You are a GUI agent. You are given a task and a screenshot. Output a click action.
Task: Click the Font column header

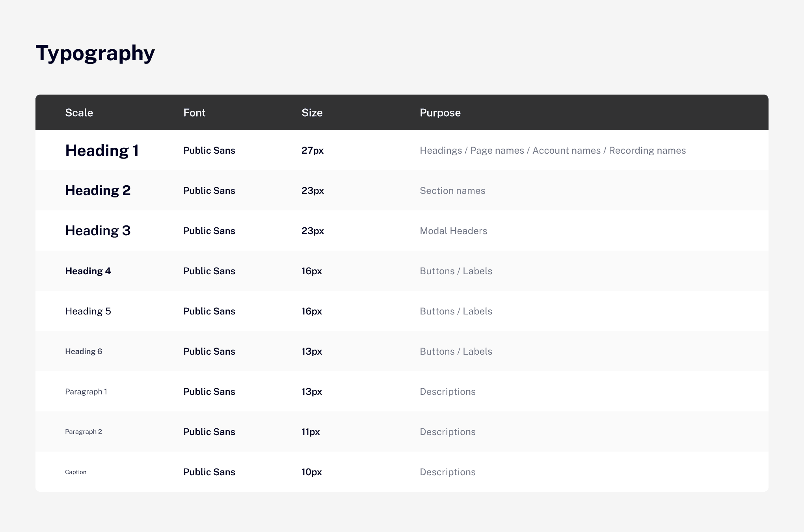coord(194,113)
